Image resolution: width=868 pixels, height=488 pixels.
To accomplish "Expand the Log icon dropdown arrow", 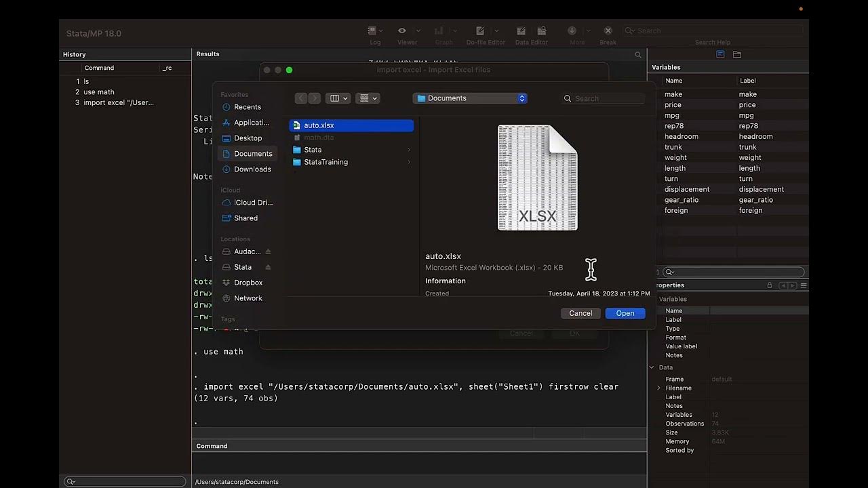I will pos(381,31).
